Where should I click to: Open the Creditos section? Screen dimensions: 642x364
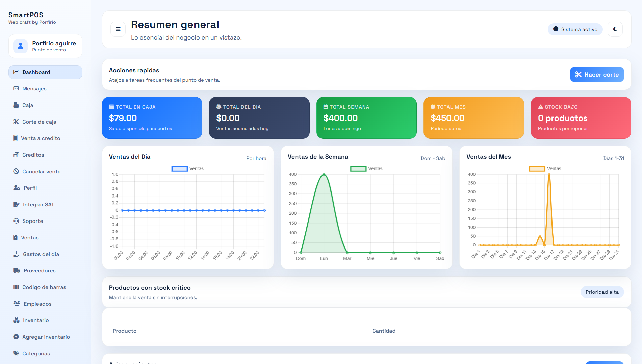click(x=45, y=155)
